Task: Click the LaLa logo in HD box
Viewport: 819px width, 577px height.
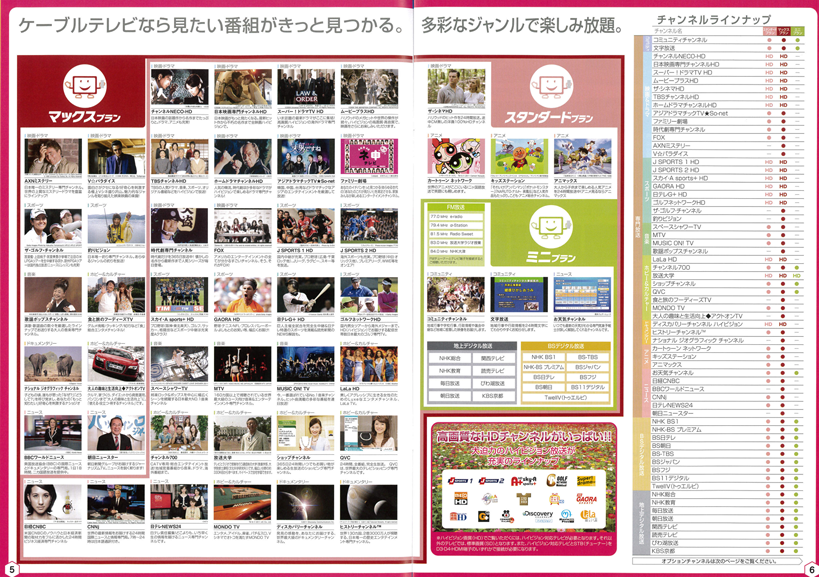Action: pyautogui.click(x=588, y=516)
